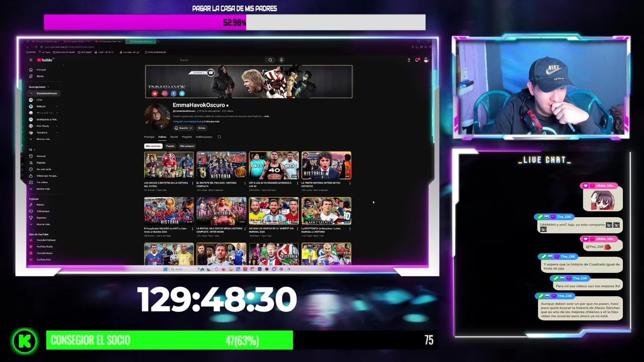Switch to channel Principal tab

click(x=149, y=137)
